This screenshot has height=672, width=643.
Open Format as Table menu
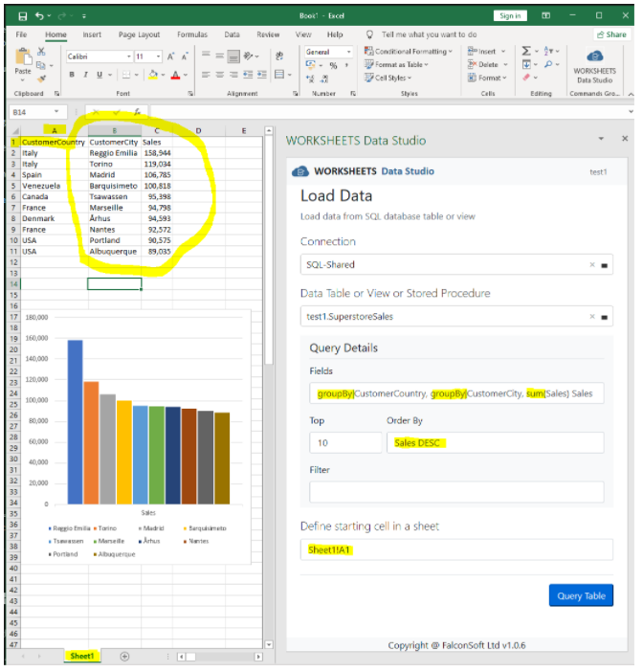point(396,65)
